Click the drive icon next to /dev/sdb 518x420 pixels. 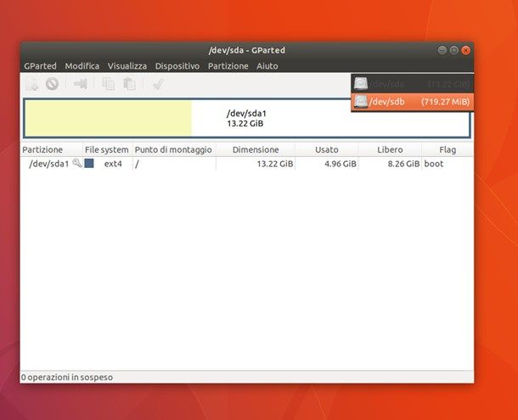tap(360, 101)
